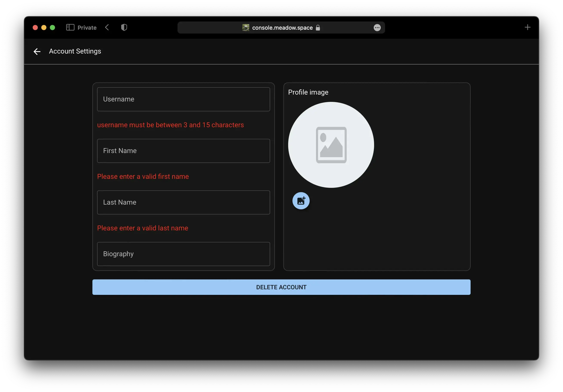Viewport: 563px width, 392px height.
Task: Click the Username input field
Action: click(x=184, y=99)
